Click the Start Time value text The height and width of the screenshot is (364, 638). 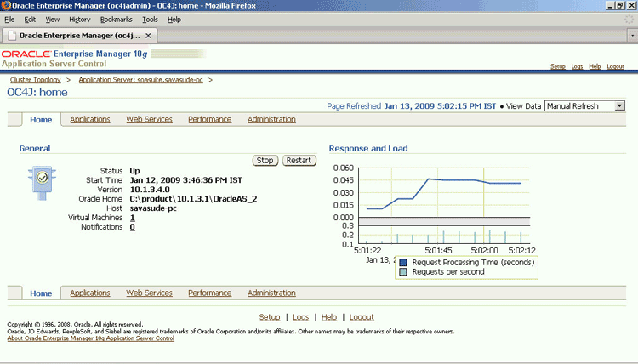point(185,180)
